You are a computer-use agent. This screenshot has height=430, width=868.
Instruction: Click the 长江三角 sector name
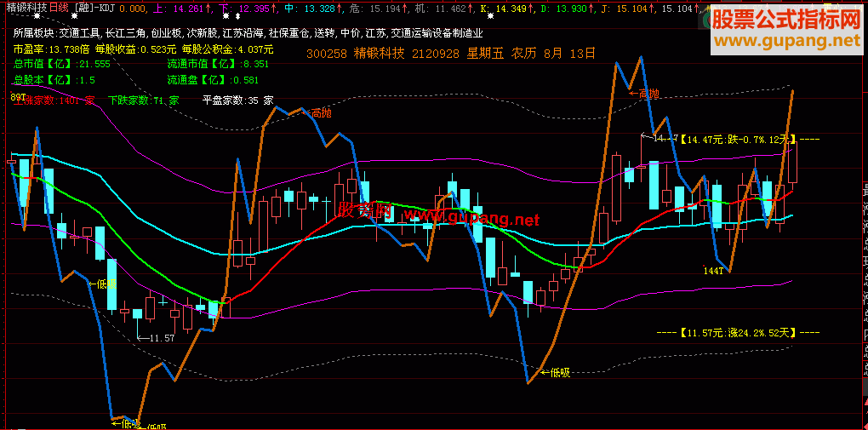tap(126, 33)
